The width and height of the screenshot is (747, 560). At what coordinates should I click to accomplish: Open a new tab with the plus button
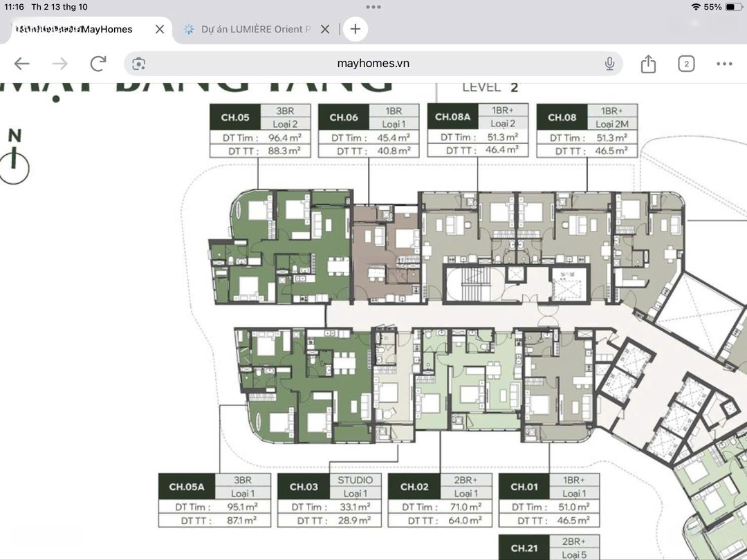point(356,29)
